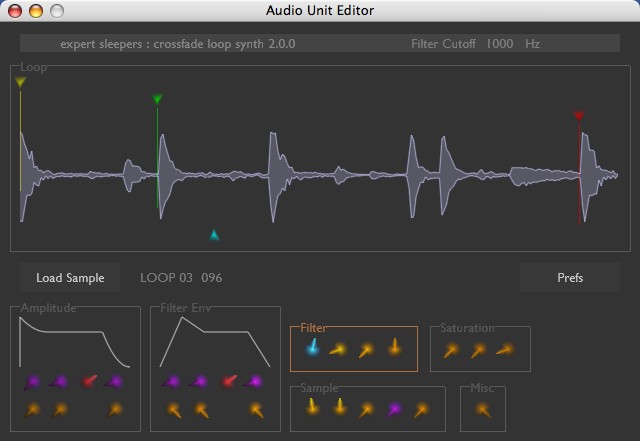Click the first Saturation knob
640x441 pixels.
pos(451,350)
